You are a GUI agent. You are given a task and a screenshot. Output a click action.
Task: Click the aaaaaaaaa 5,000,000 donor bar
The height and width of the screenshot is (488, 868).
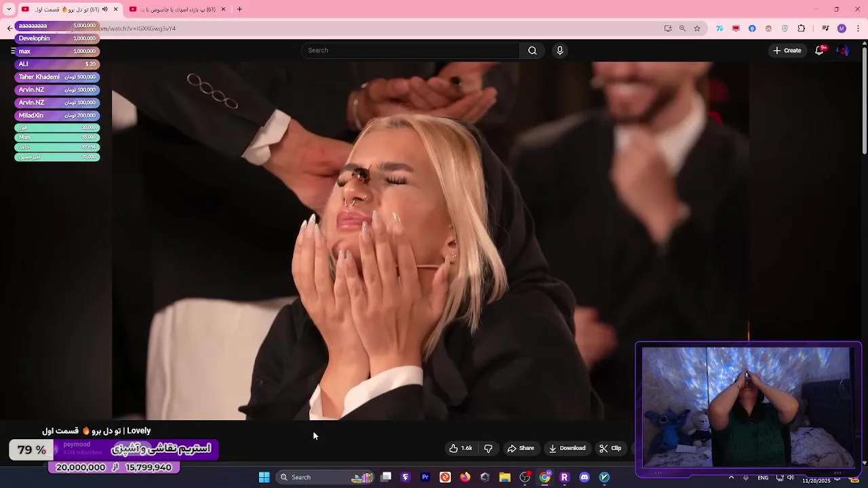coord(57,26)
